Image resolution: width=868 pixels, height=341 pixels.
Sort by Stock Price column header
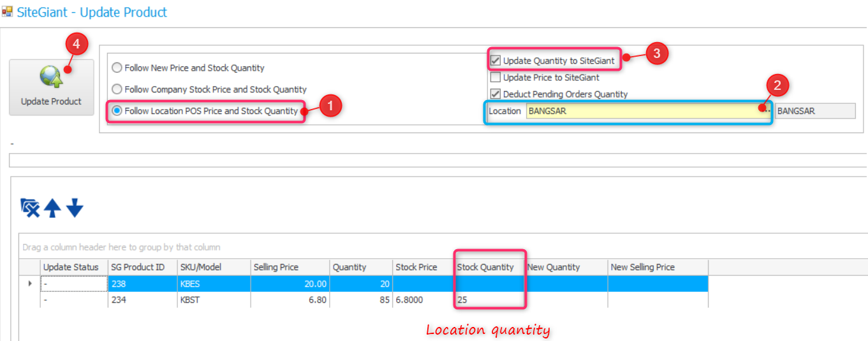(423, 267)
